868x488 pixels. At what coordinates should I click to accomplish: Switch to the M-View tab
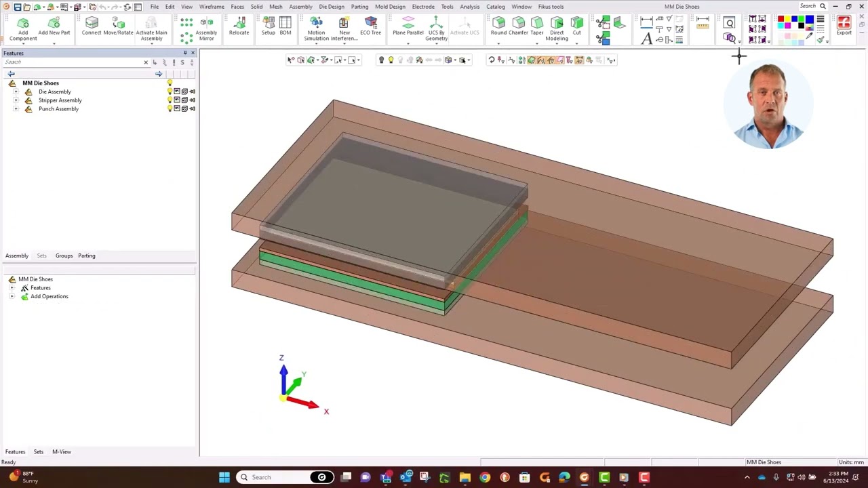tap(62, 452)
